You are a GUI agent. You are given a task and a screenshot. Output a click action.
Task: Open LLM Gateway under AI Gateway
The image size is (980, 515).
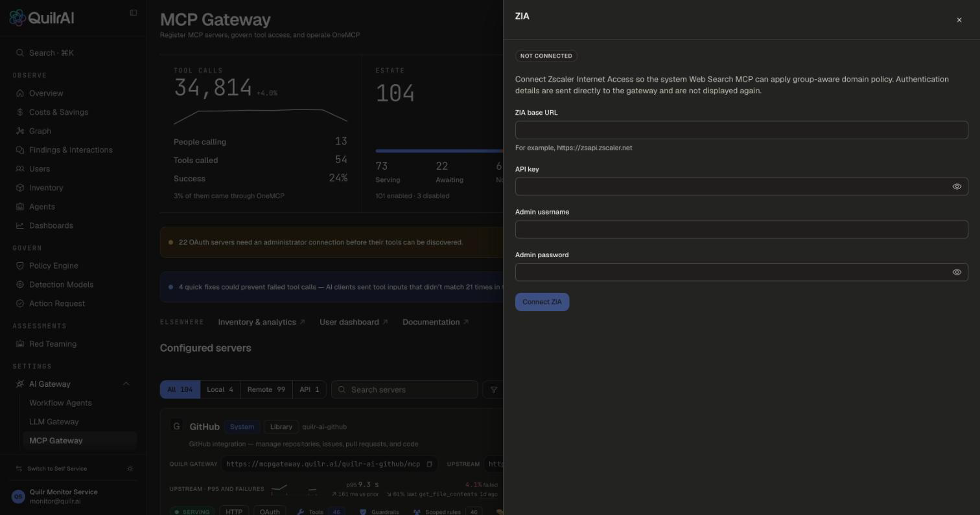54,422
